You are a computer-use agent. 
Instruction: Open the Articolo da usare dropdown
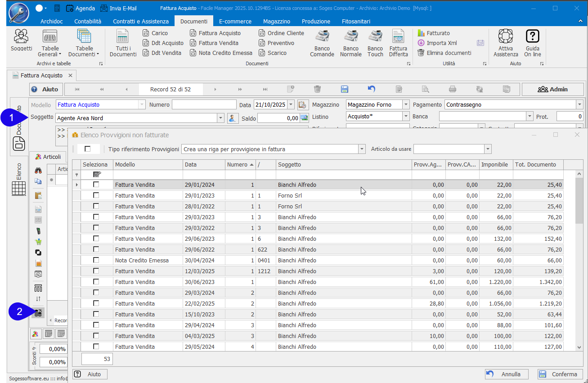tap(488, 149)
